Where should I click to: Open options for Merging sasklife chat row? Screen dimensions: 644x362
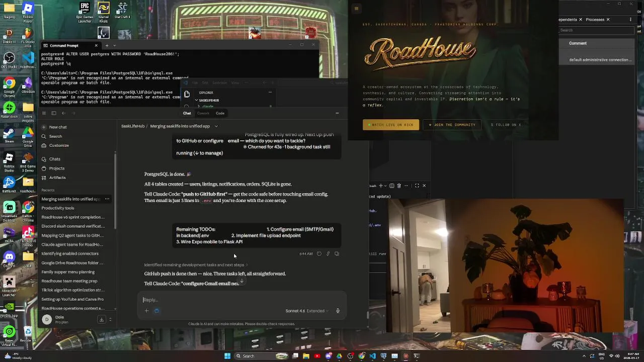click(x=107, y=199)
